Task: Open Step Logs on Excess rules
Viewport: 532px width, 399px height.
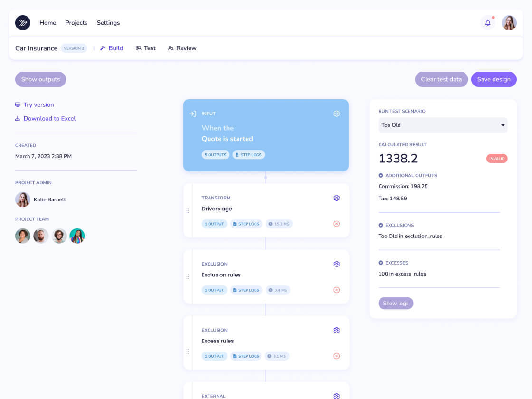Action: point(246,356)
